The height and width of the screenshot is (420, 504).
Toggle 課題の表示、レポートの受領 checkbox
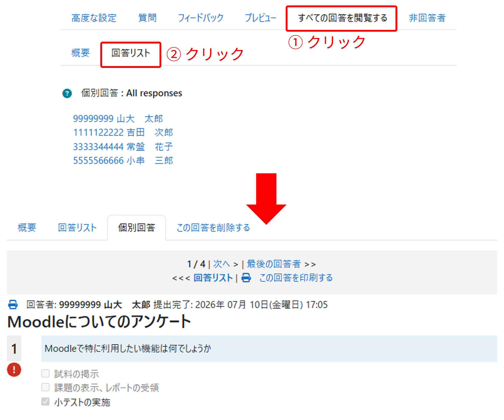click(45, 387)
